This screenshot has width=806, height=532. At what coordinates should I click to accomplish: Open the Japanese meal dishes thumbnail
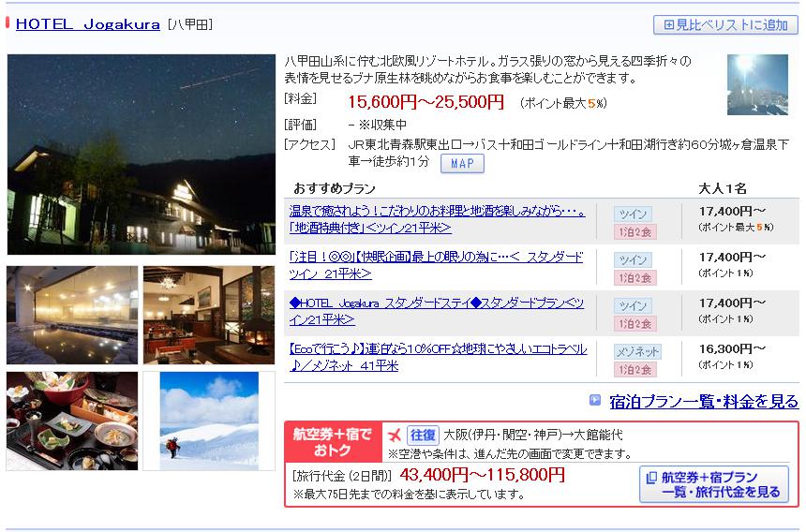tap(72, 421)
